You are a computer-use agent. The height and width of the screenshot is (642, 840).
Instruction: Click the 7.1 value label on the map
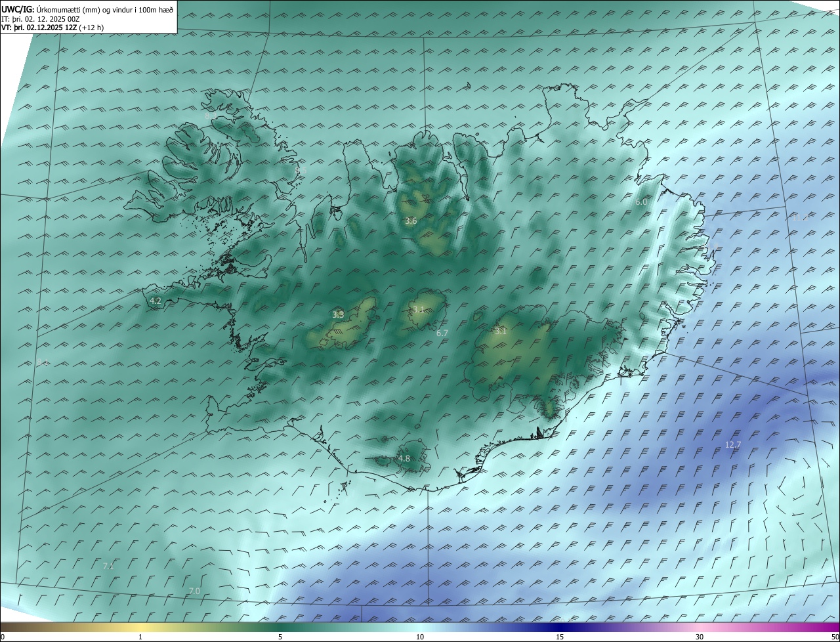coord(109,566)
